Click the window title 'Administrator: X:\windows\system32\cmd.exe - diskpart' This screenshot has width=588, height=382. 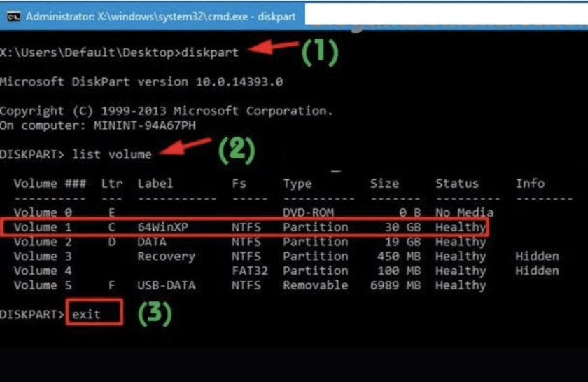coord(161,17)
